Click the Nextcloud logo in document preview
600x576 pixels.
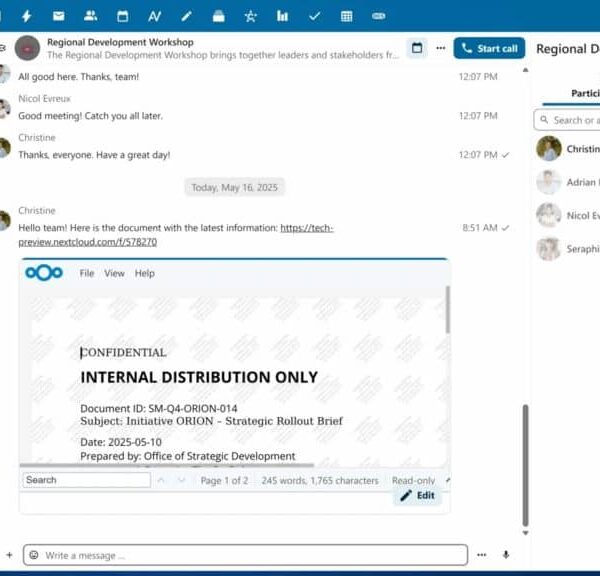pyautogui.click(x=44, y=273)
